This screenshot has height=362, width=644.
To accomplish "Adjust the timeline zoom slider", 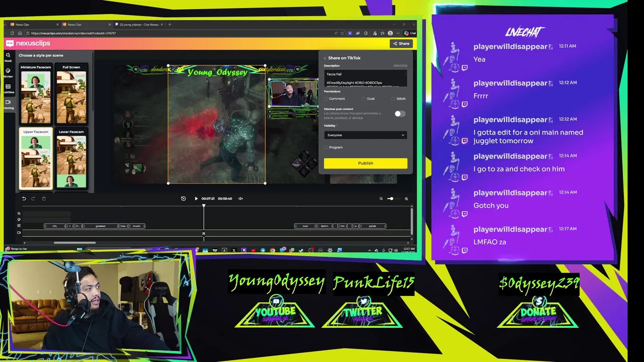I will click(x=390, y=199).
